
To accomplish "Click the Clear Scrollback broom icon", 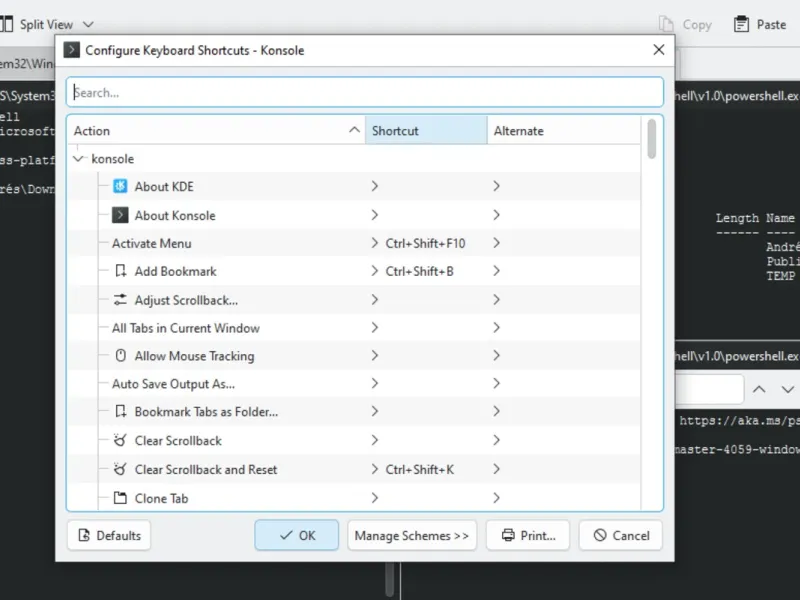I will click(120, 440).
